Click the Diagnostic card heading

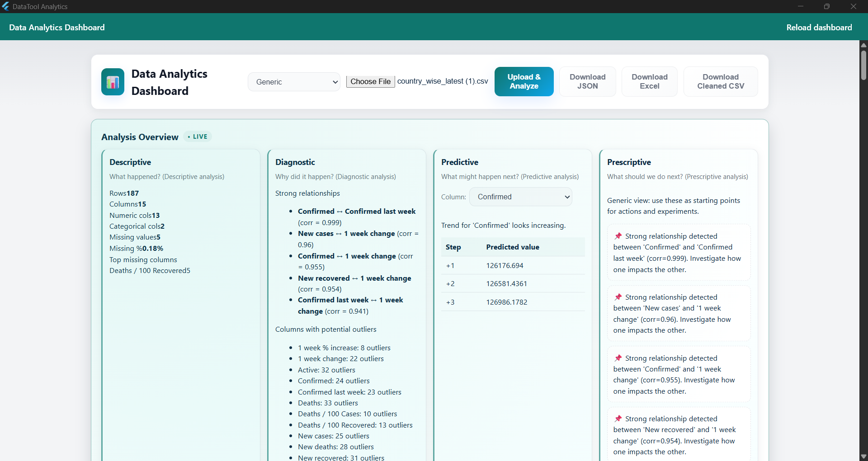(x=295, y=162)
